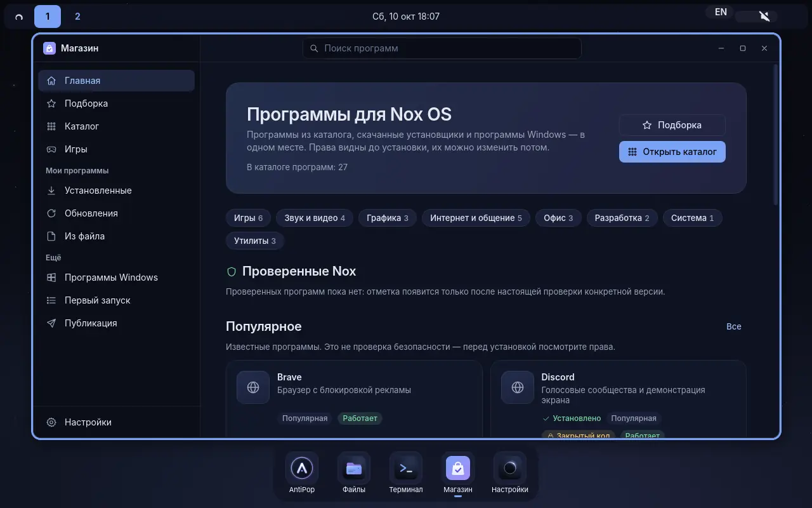Open Игры section in sidebar

click(116, 149)
